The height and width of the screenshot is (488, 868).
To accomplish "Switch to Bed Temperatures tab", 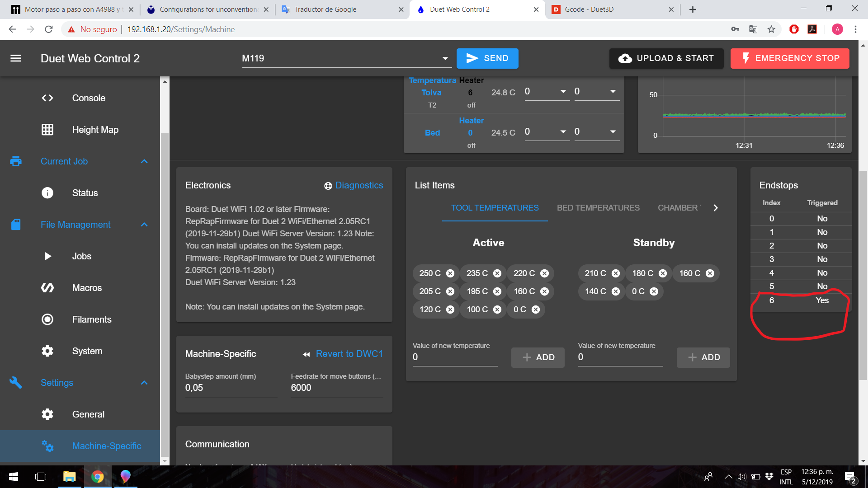I will 598,208.
